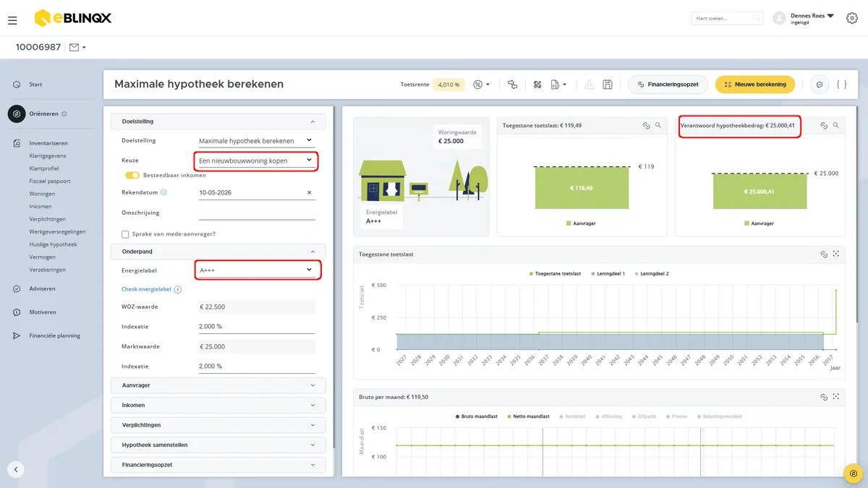Screen dimensions: 868x488
Task: Open Motiveren in the sidebar
Action: point(43,312)
